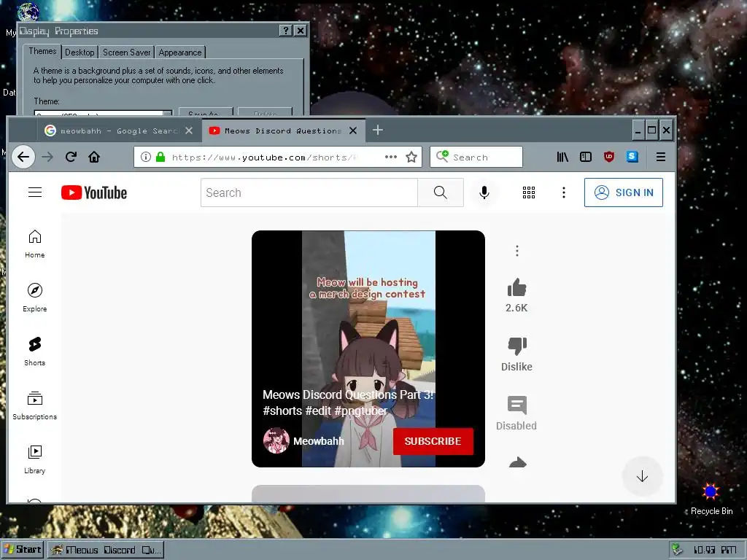Focus the Firefox toolbar Search box
The image size is (747, 560).
(x=476, y=157)
